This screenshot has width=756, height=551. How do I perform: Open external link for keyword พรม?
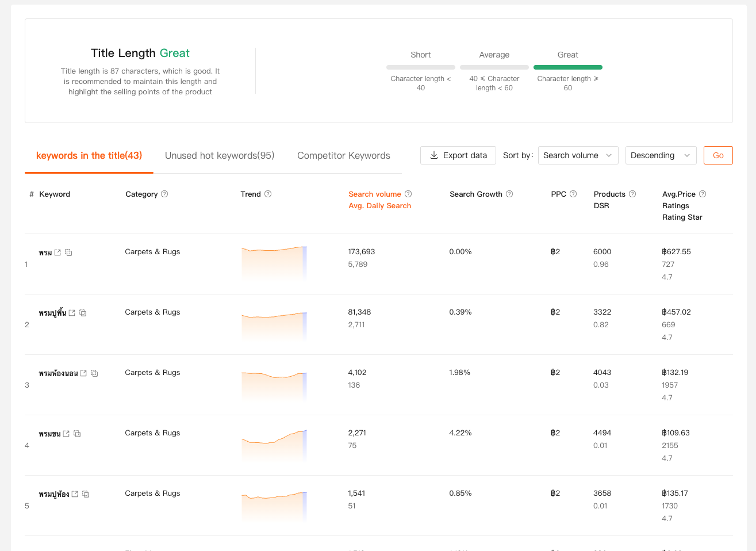point(57,252)
